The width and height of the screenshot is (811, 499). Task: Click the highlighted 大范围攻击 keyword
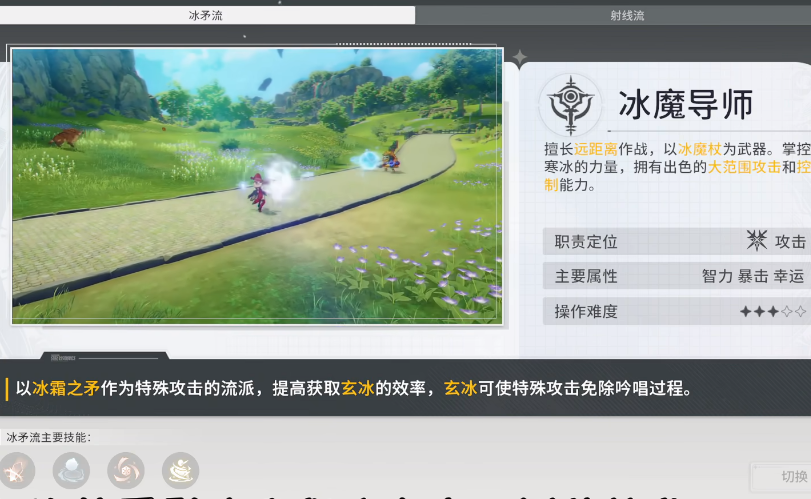click(x=743, y=167)
